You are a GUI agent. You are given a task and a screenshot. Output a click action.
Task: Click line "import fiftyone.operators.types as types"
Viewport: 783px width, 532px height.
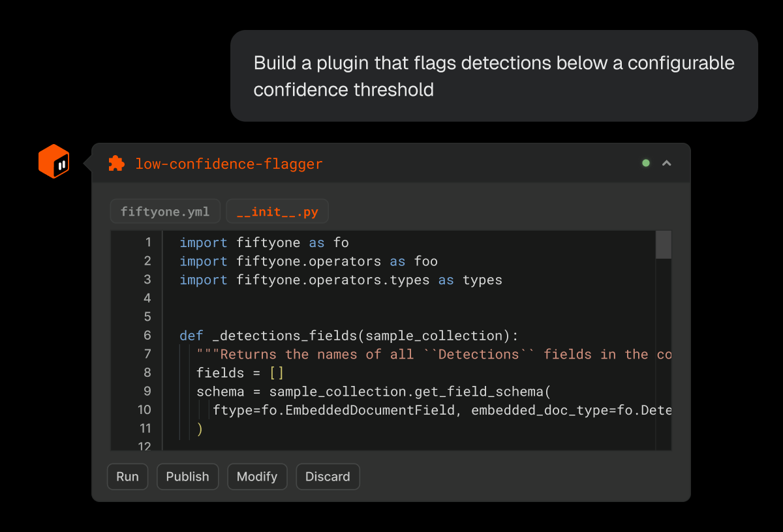(x=341, y=280)
